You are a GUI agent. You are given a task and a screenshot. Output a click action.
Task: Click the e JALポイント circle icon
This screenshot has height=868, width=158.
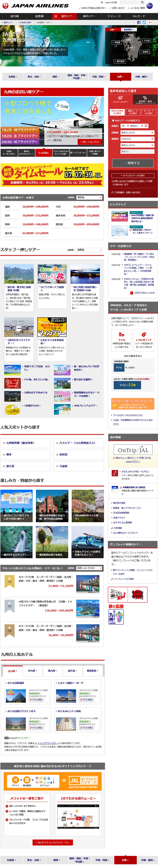click(144, 335)
